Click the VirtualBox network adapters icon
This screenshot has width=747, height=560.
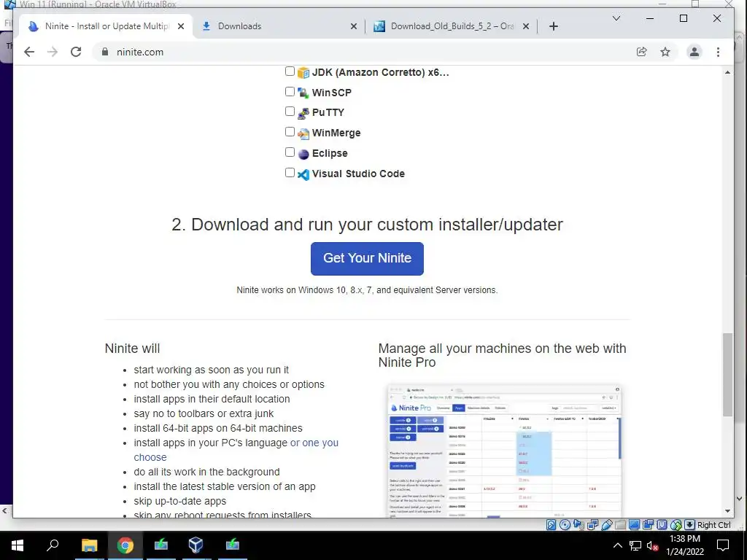tap(592, 525)
